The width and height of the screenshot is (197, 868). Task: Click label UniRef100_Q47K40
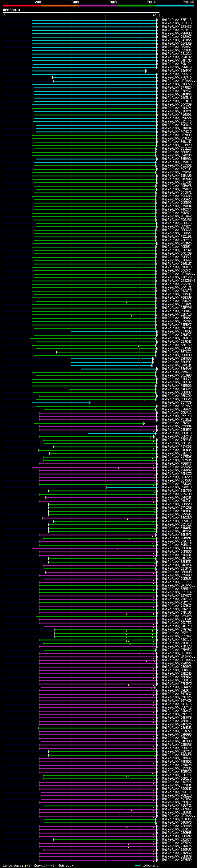point(176,809)
